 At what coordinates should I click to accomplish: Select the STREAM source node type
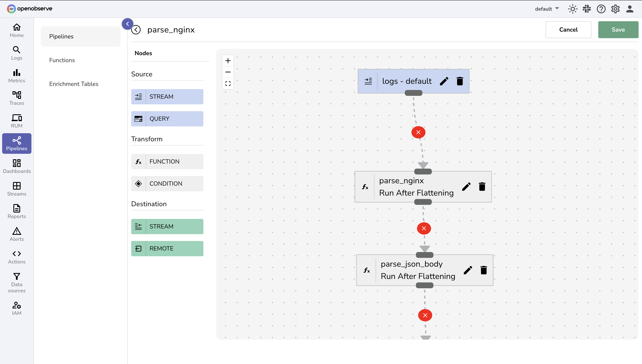[167, 97]
